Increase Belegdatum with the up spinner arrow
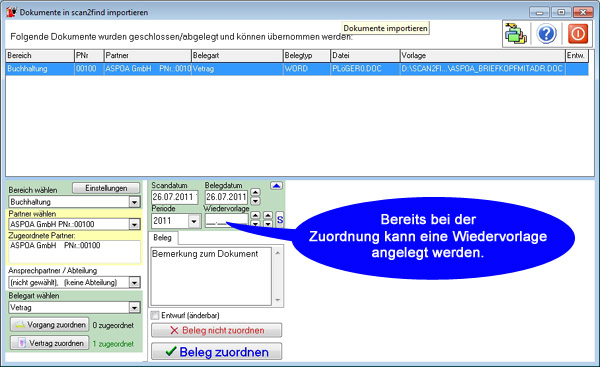The width and height of the screenshot is (600, 367). (x=255, y=192)
